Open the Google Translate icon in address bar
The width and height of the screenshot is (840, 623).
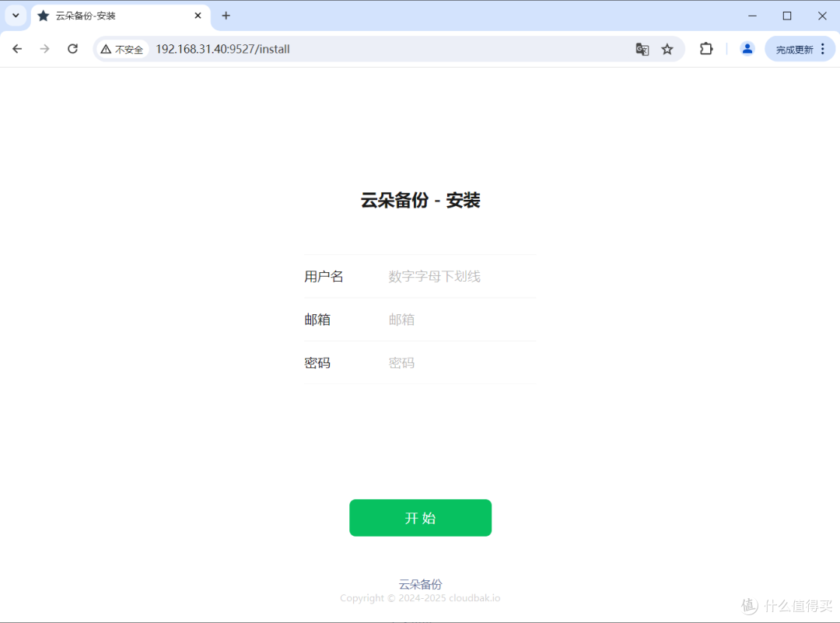tap(642, 48)
